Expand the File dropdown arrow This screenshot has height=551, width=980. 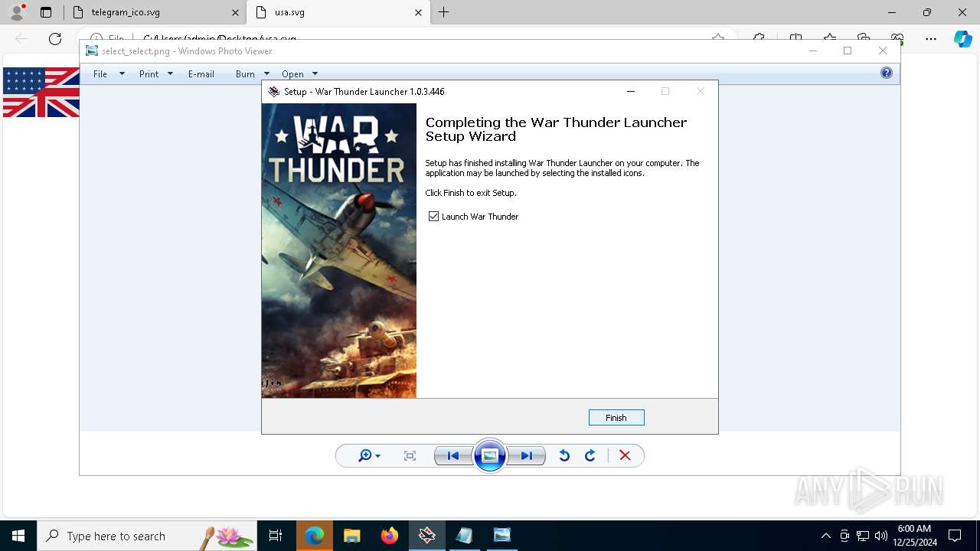(x=122, y=74)
